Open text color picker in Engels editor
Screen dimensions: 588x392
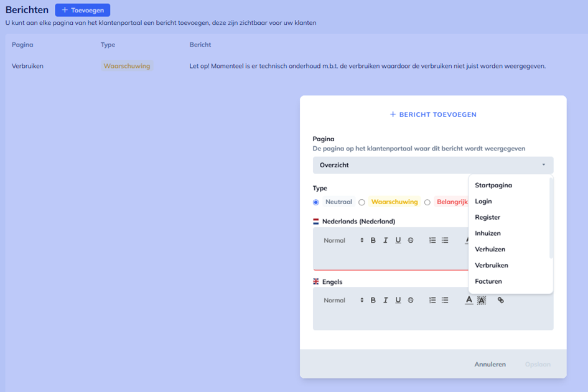[x=469, y=300]
